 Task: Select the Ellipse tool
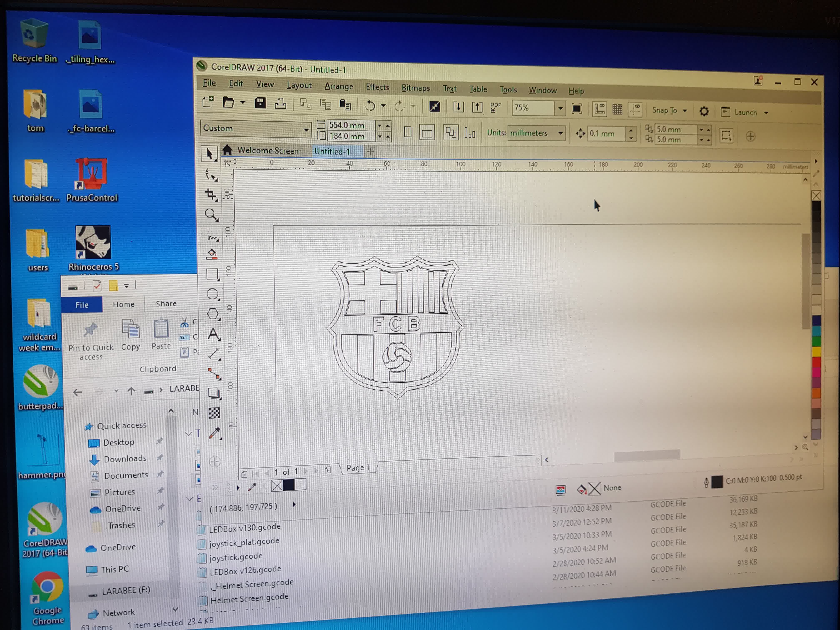pos(213,294)
